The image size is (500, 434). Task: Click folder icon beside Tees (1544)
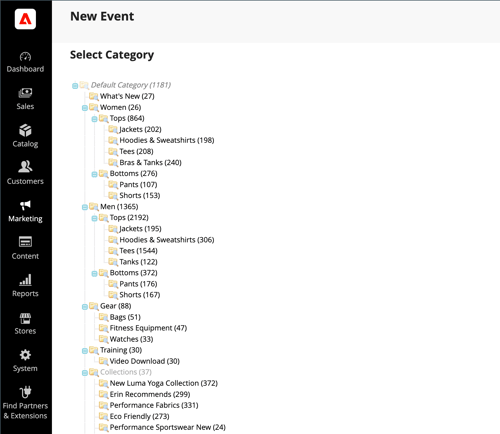113,251
